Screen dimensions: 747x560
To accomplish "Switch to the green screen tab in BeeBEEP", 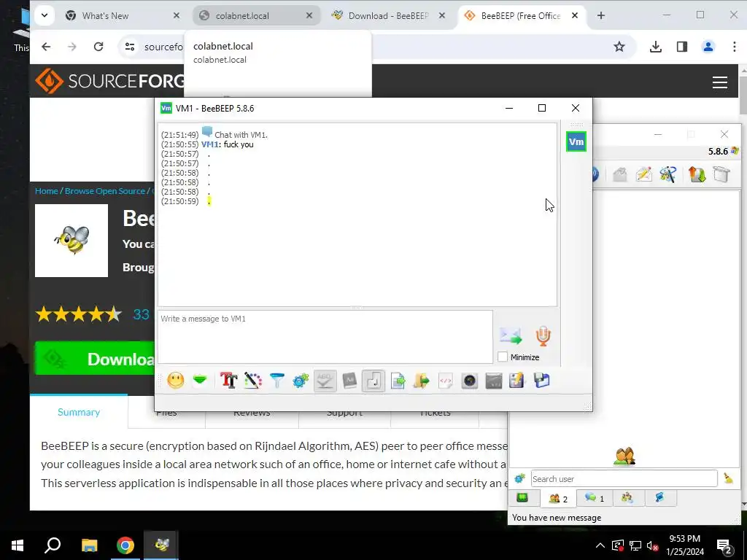I will (522, 498).
